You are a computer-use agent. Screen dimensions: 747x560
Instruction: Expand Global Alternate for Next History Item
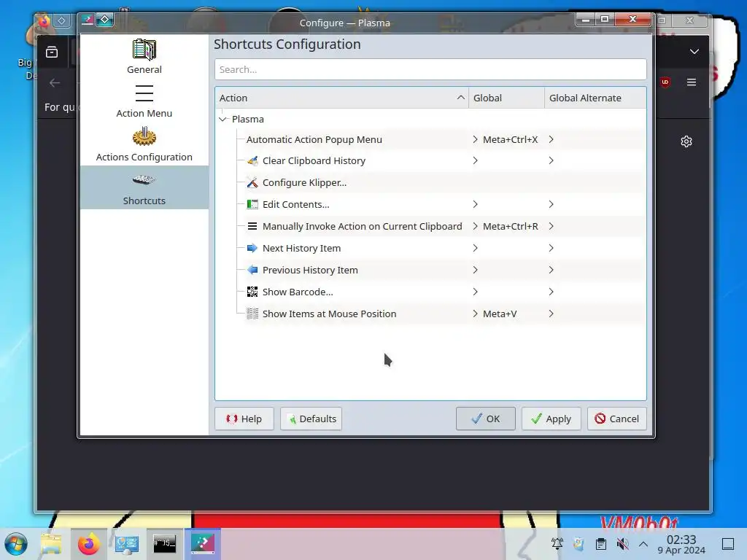(551, 248)
